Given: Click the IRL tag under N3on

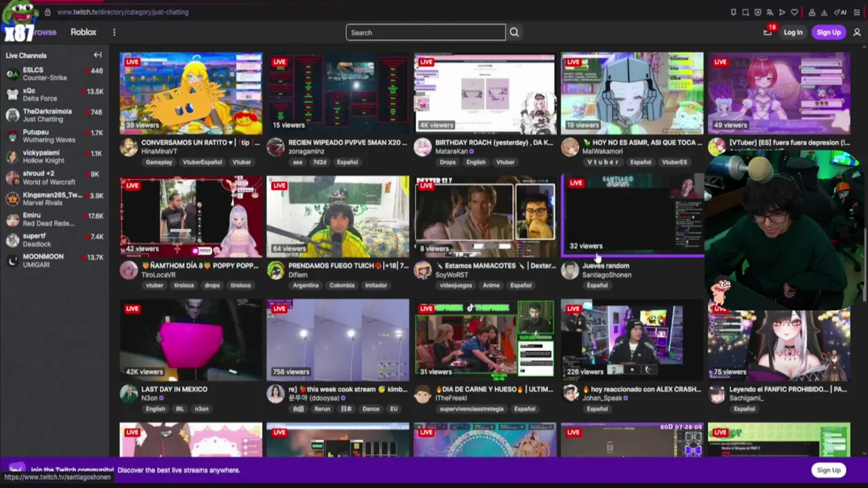Looking at the screenshot, I should tap(180, 409).
